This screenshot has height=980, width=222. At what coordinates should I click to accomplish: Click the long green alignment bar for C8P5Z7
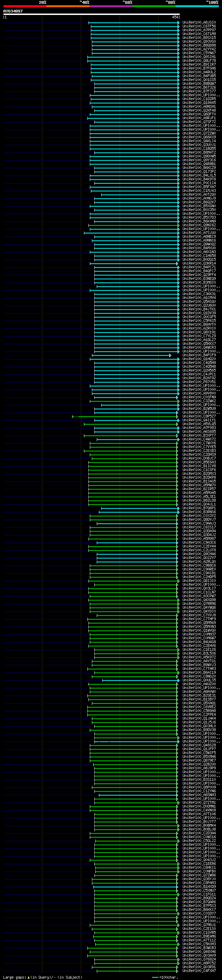pos(125,416)
